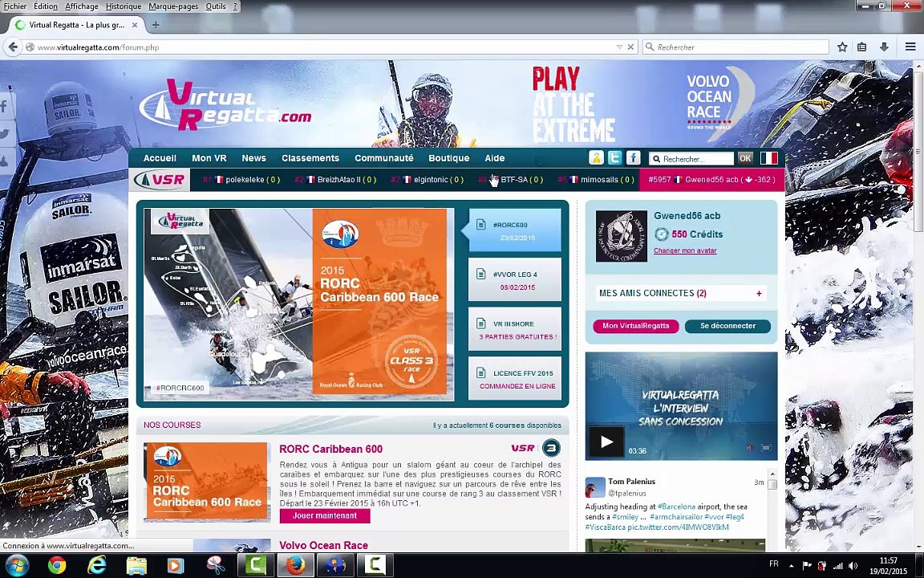Open the News site tab
This screenshot has height=578, width=924.
(x=253, y=158)
